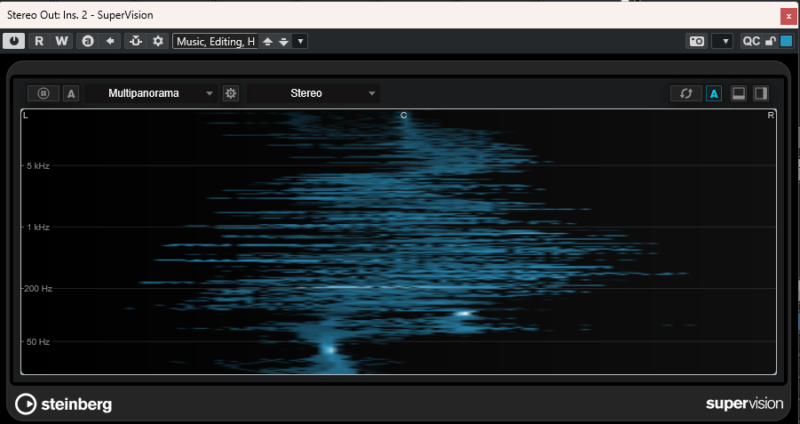This screenshot has width=800, height=424.
Task: Open dropdown next to camera icon
Action: [722, 41]
